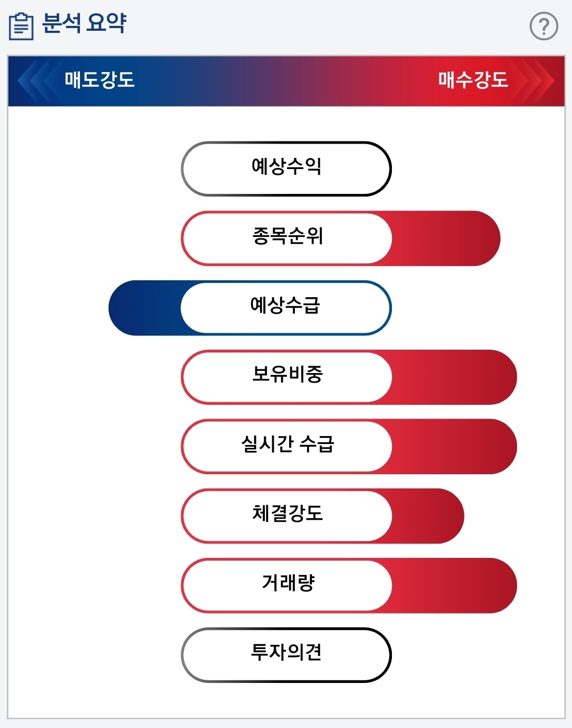Click the clipboard icon beside 분석 요약
This screenshot has width=572, height=728.
point(21,26)
